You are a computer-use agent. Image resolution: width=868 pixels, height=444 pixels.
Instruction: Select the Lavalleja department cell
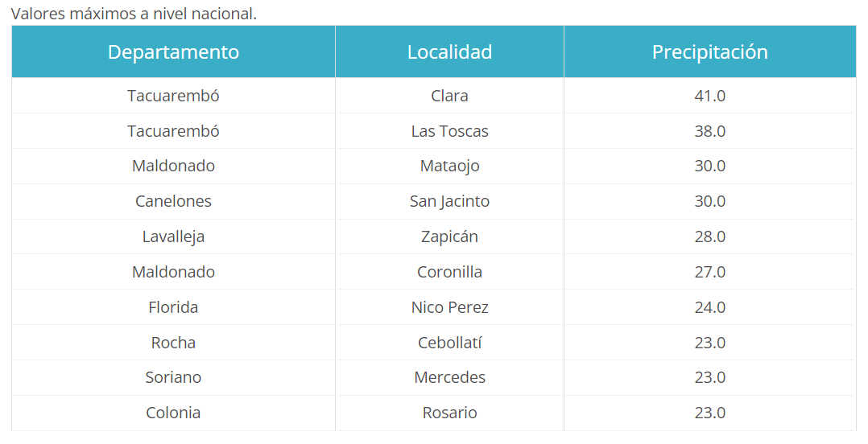[x=173, y=237]
